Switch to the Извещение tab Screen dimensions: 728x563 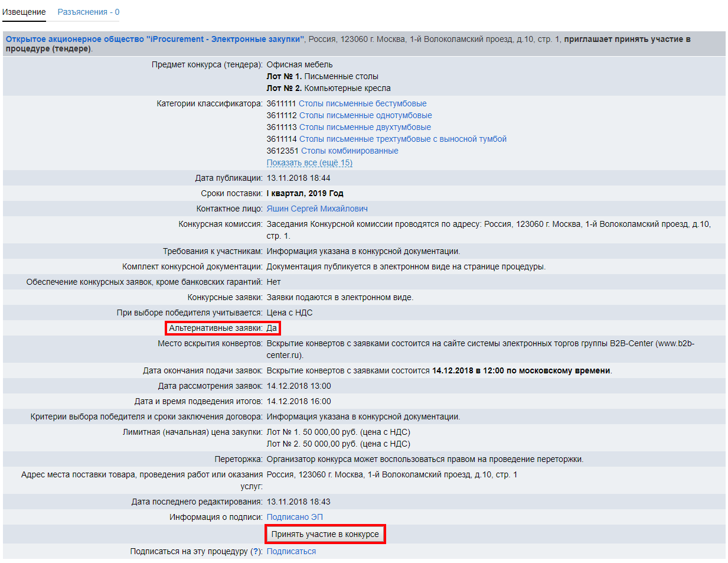coord(24,12)
